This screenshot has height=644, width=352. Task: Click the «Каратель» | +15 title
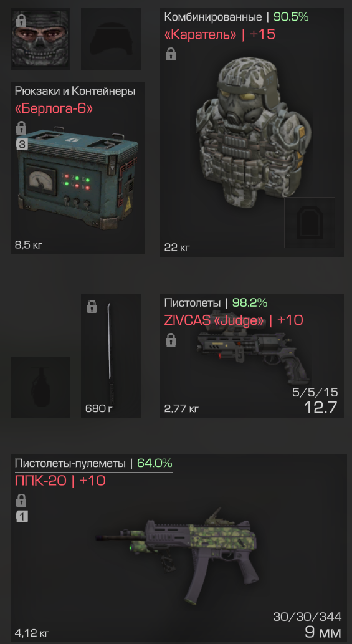pos(219,34)
